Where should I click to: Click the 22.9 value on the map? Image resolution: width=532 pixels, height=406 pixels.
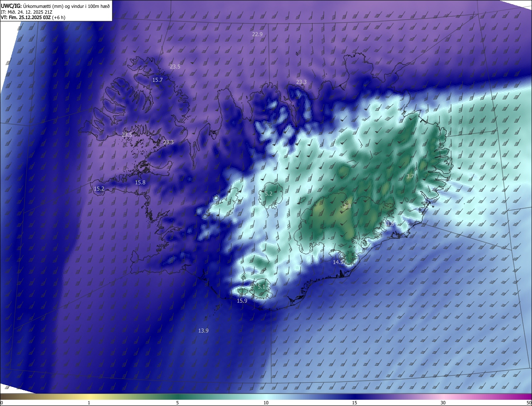pos(257,34)
